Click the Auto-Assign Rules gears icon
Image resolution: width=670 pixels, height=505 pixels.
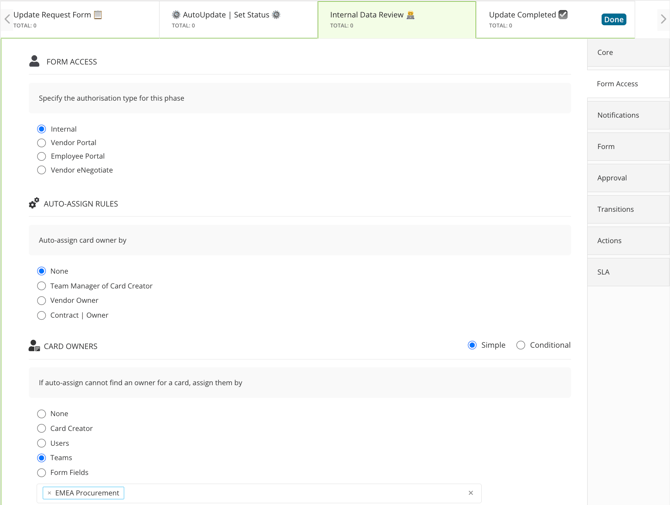[x=34, y=203]
